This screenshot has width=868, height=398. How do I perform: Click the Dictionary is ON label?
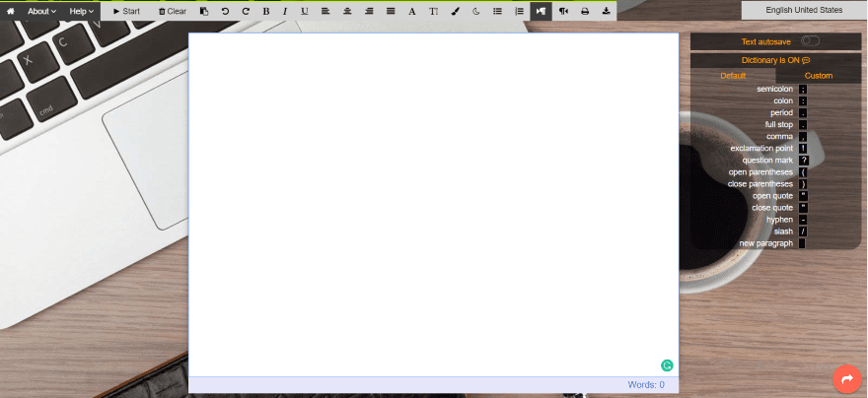click(x=775, y=60)
